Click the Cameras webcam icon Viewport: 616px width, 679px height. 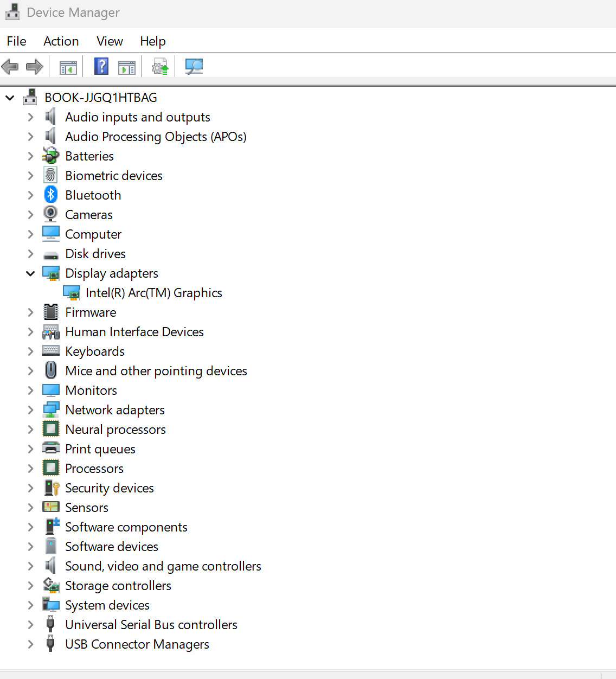(50, 214)
